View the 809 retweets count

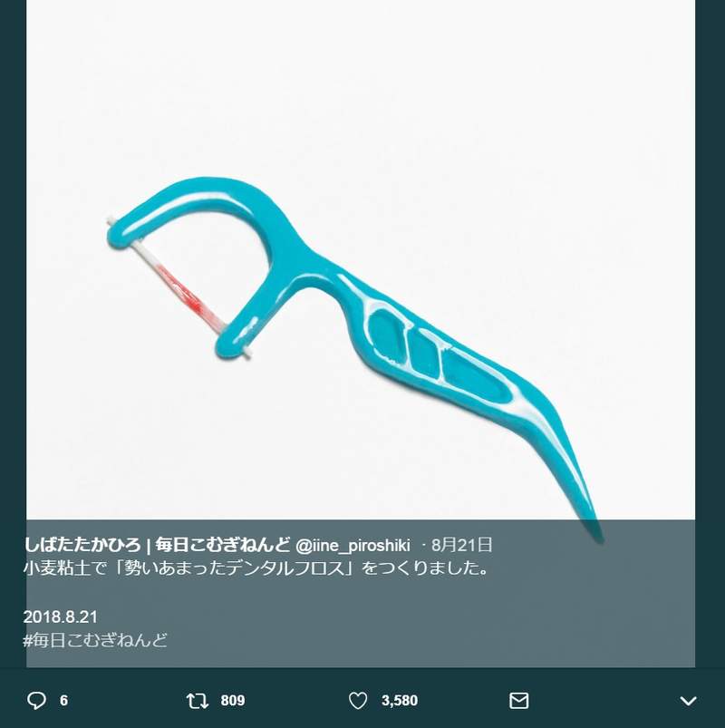point(233,701)
